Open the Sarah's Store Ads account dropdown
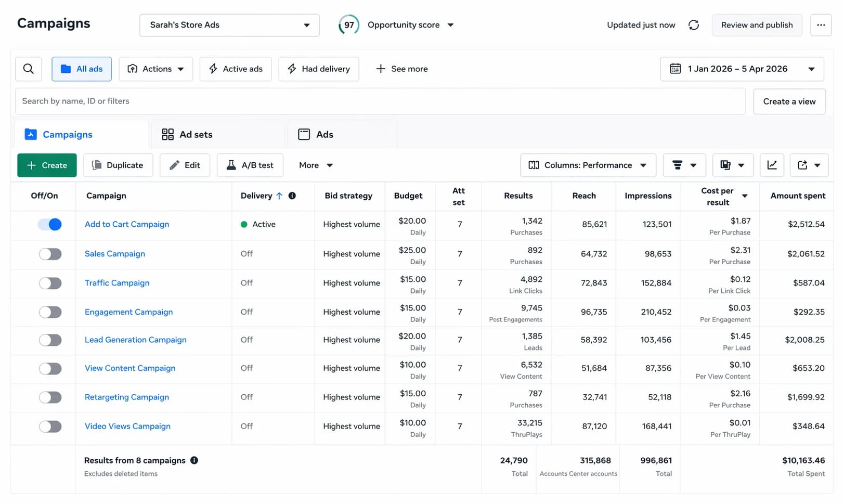This screenshot has width=844, height=504. point(229,25)
